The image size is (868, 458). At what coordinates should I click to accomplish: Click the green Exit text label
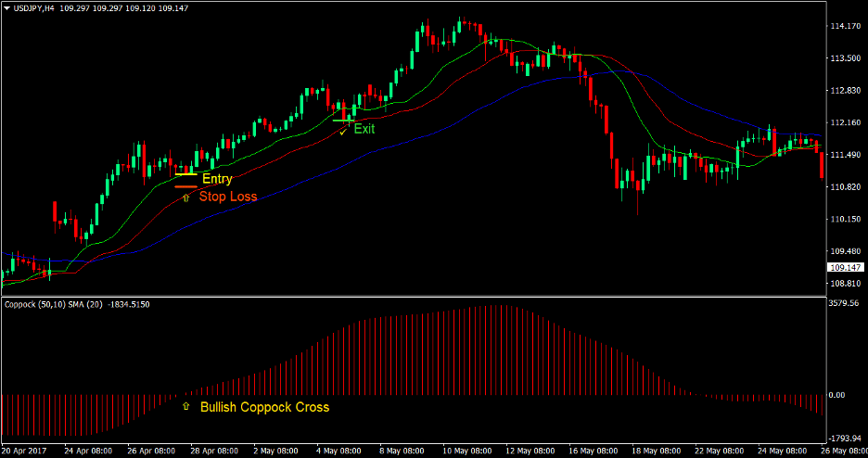(x=364, y=129)
